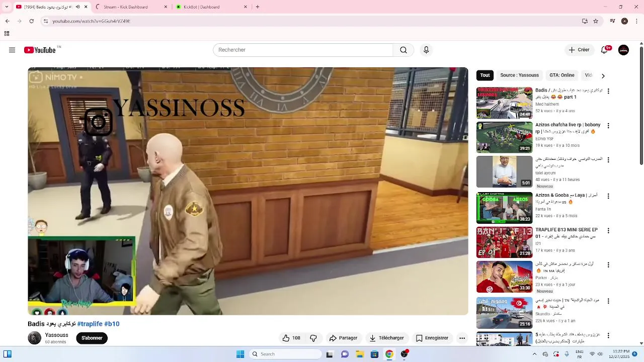This screenshot has height=362, width=644.
Task: Select the GTA: Online chip
Action: click(x=561, y=75)
